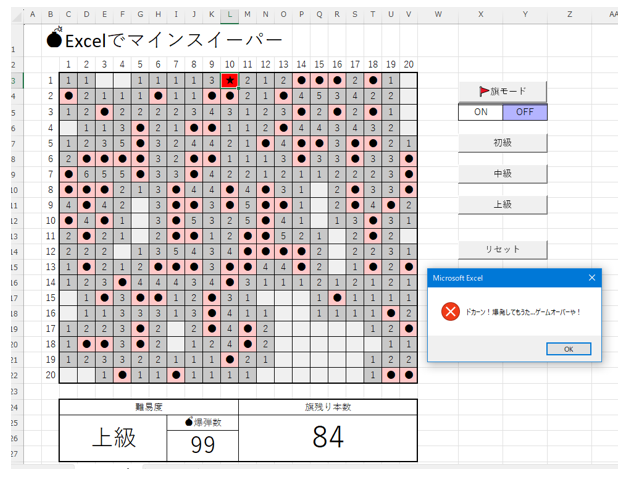
Task: Click the bomb at board row 20 column 7
Action: coord(176,375)
